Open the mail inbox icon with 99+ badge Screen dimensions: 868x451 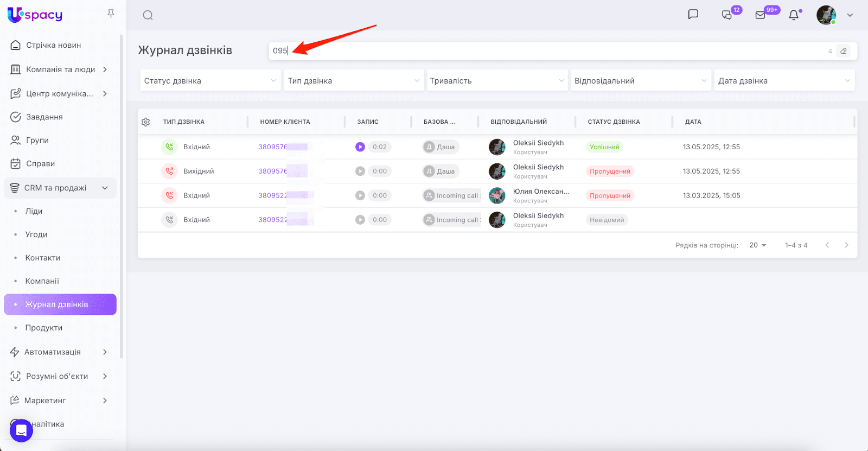click(x=761, y=15)
